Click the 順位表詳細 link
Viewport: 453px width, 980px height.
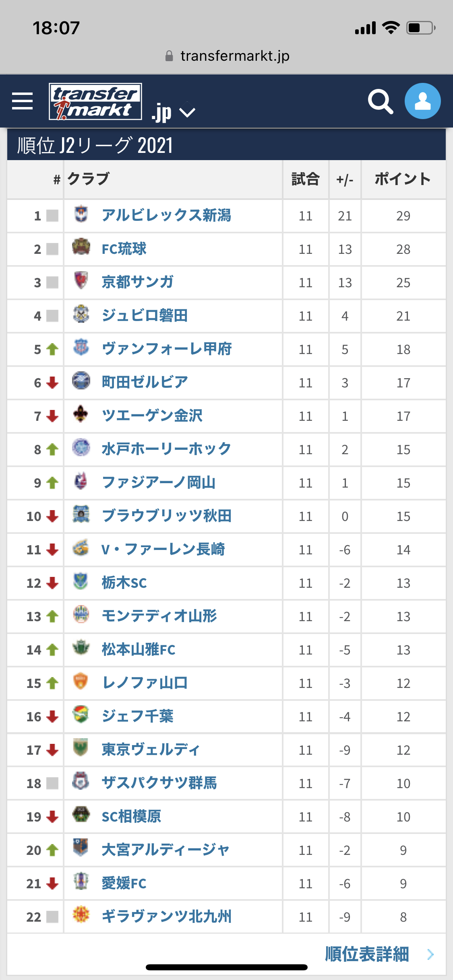(367, 954)
